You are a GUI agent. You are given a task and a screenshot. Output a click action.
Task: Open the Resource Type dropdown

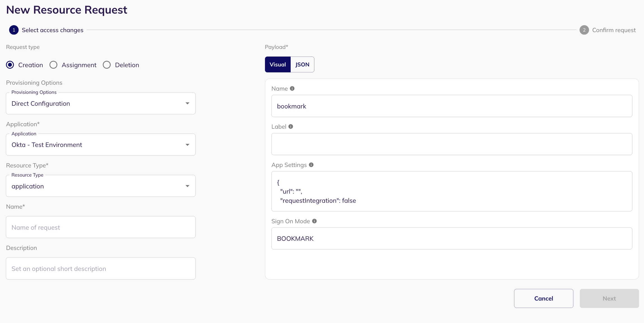pyautogui.click(x=101, y=186)
